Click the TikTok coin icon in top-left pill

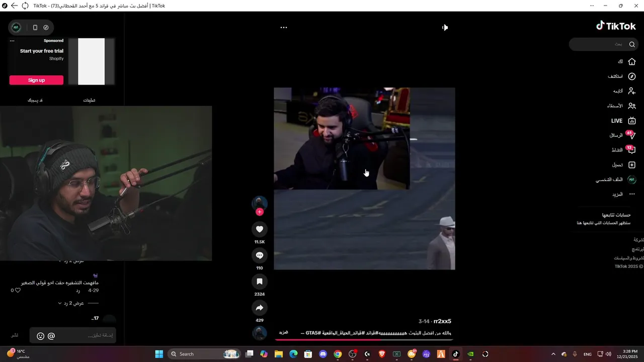click(46, 28)
